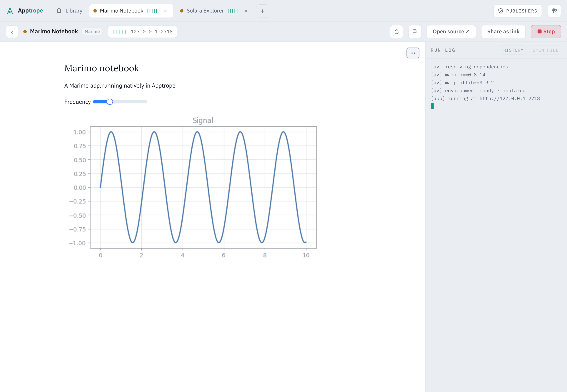Image resolution: width=567 pixels, height=392 pixels.
Task: Close the Marimo Notebook tab
Action: coord(166,11)
